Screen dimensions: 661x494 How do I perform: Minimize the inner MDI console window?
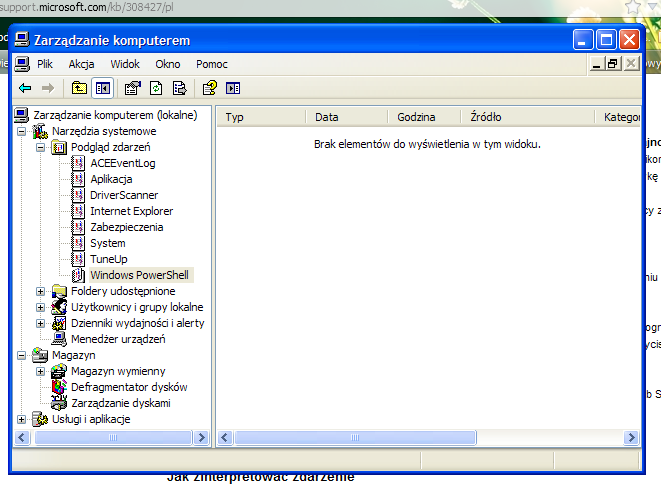coord(596,64)
